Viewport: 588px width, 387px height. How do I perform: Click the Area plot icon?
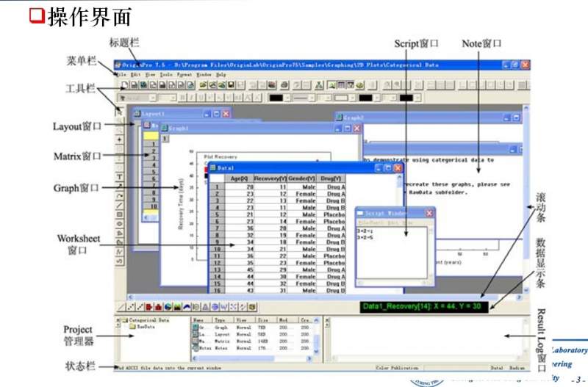pos(177,307)
